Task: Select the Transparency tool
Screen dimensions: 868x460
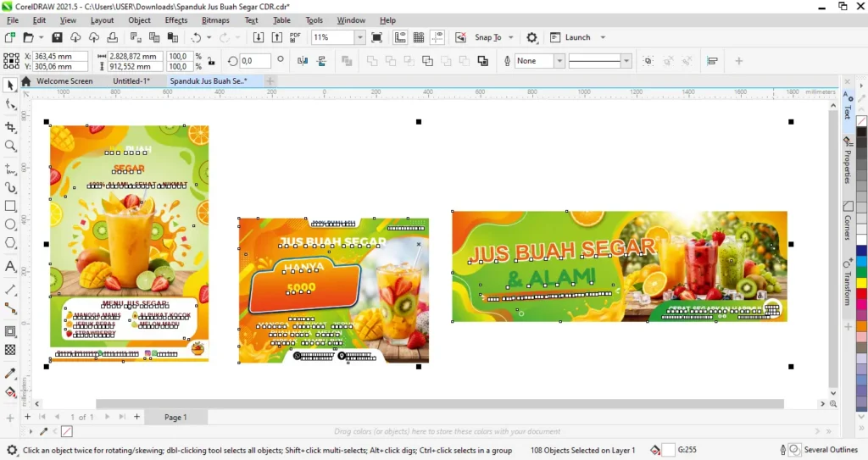Action: tap(10, 350)
